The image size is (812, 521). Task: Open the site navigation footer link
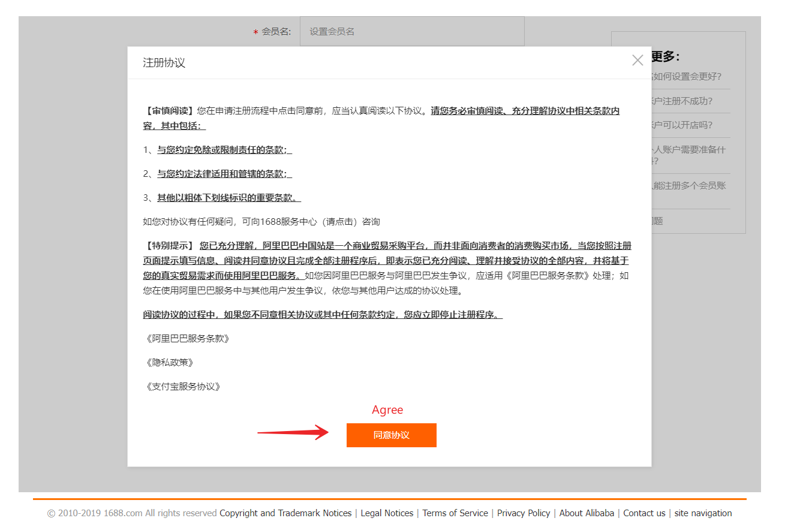click(x=703, y=513)
